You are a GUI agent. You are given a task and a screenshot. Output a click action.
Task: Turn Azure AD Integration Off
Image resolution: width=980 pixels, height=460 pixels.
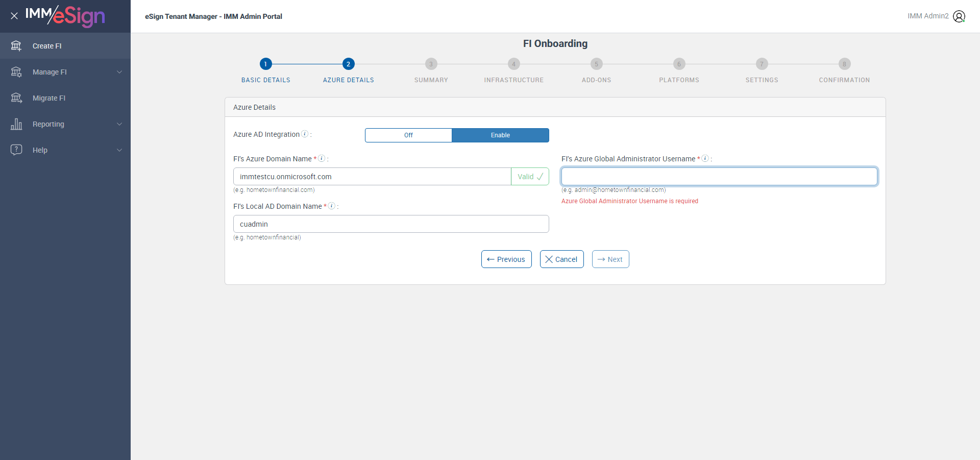click(x=408, y=135)
